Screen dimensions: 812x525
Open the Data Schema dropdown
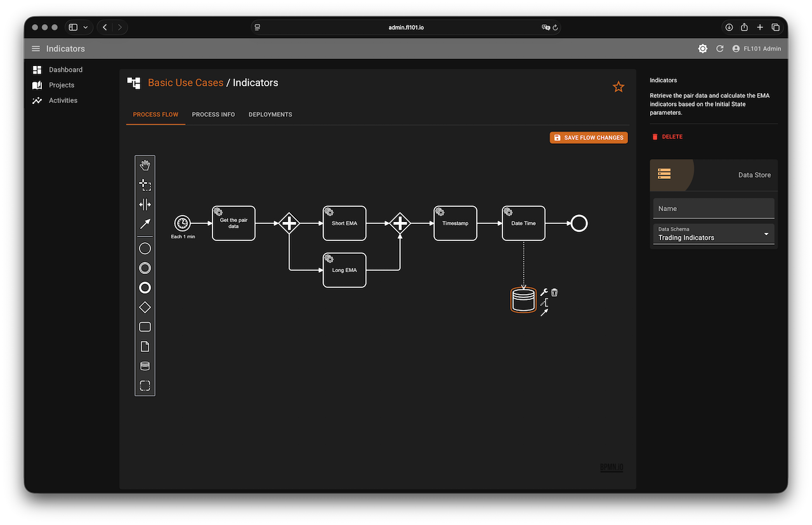(x=714, y=235)
